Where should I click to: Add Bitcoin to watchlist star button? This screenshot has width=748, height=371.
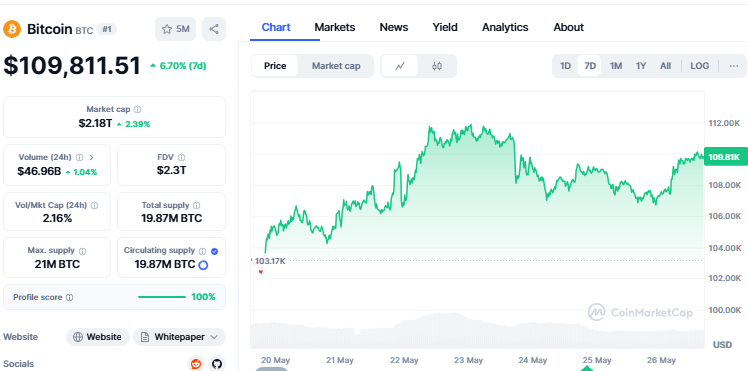click(x=176, y=29)
